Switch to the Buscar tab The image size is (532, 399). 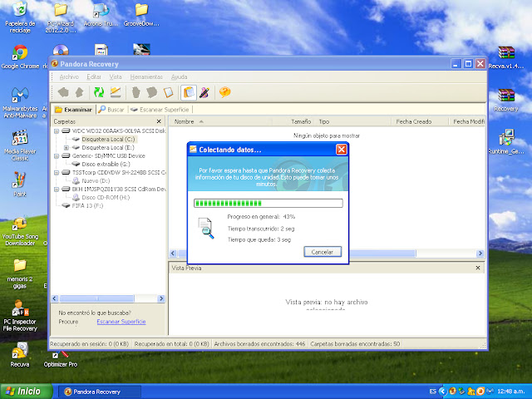coord(112,110)
